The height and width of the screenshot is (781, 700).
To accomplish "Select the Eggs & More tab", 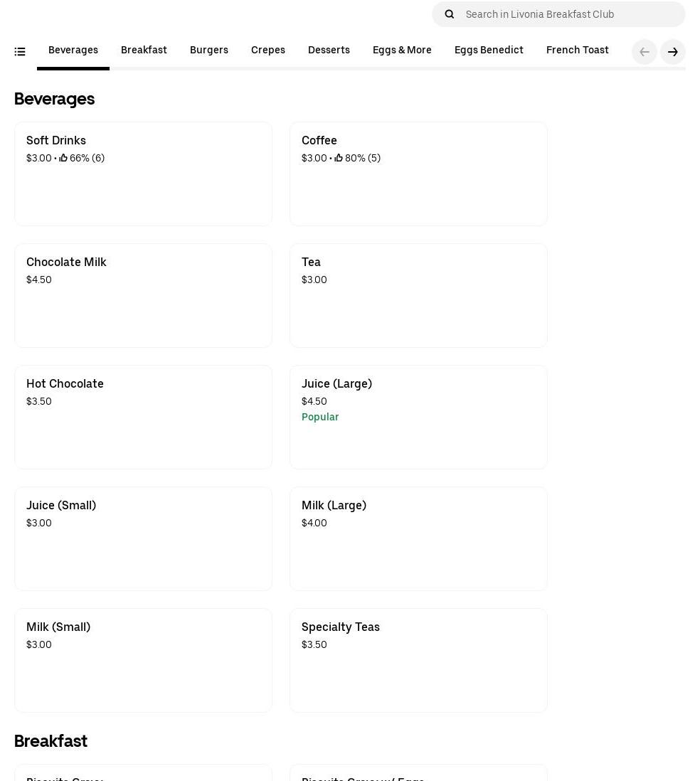I will pos(402,51).
